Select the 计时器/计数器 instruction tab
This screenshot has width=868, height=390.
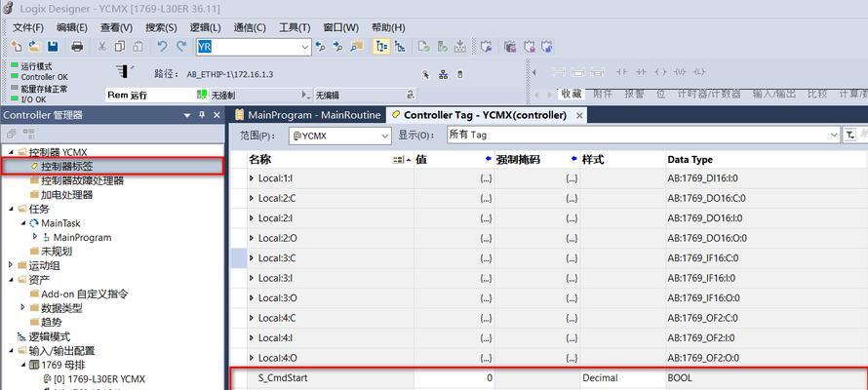point(709,94)
